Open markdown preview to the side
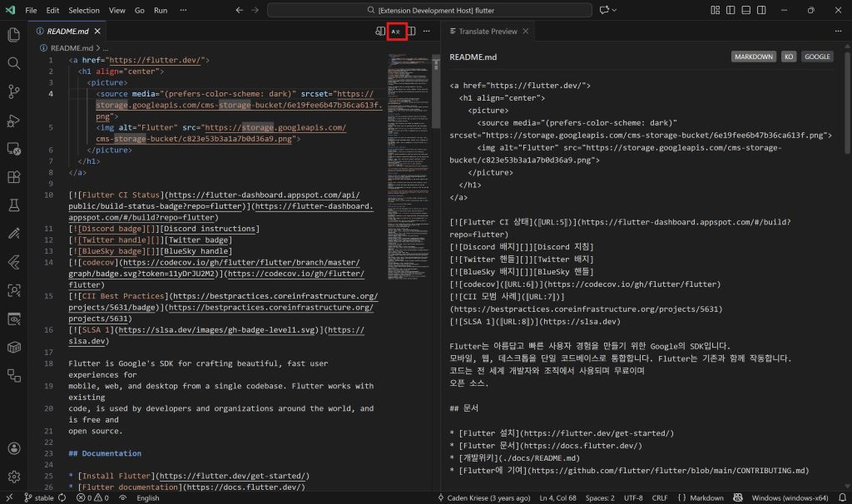Image resolution: width=852 pixels, height=504 pixels. (x=379, y=32)
